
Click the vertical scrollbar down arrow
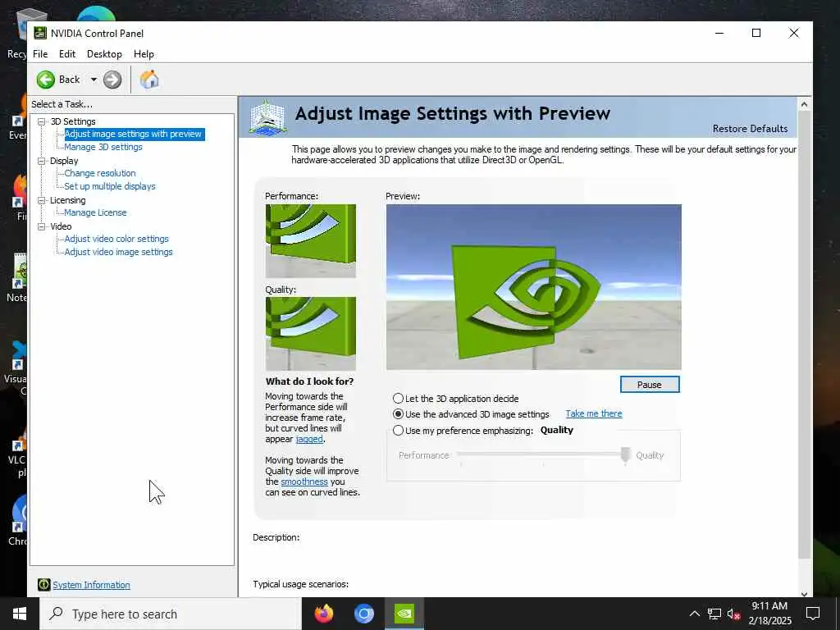[x=804, y=593]
